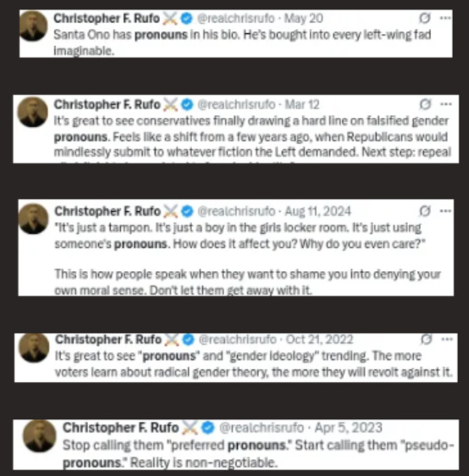The image size is (469, 476).
Task: Click the Grok icon on the May 20 tweet
Action: click(x=425, y=19)
